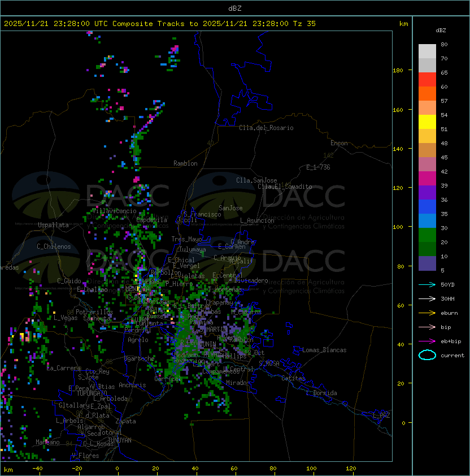Image resolution: width=470 pixels, height=476 pixels.
Task: Click the '-40' tick on the bottom axis
Action: click(37, 469)
